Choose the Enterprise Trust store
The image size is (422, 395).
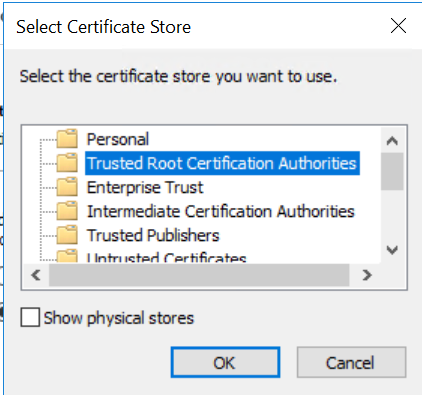coord(145,187)
